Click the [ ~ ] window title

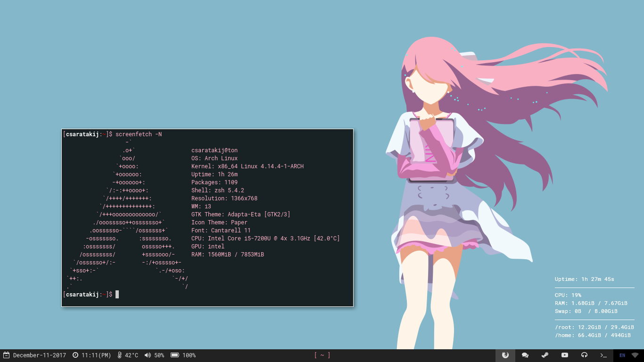click(x=322, y=355)
